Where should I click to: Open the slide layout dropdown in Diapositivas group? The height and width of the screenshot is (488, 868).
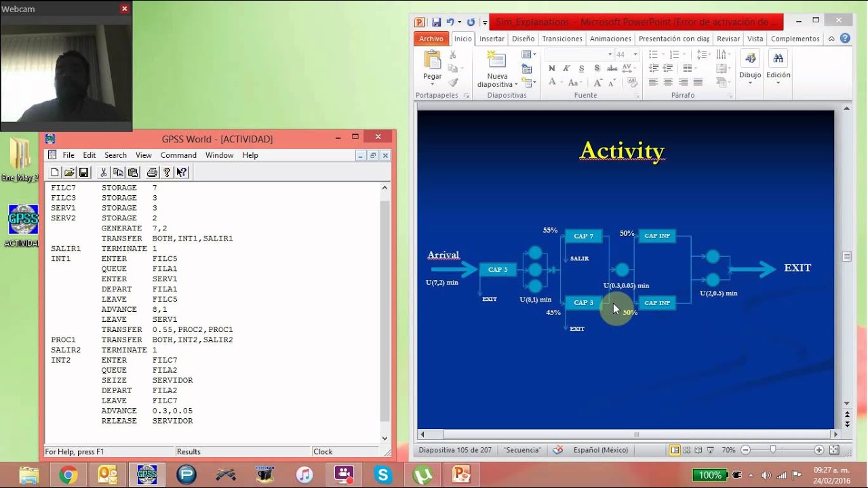click(x=529, y=54)
